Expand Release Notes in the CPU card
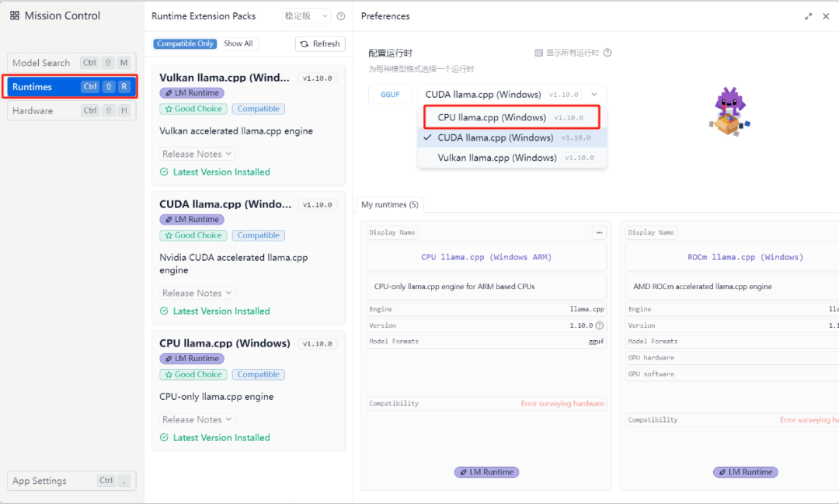 coord(197,419)
